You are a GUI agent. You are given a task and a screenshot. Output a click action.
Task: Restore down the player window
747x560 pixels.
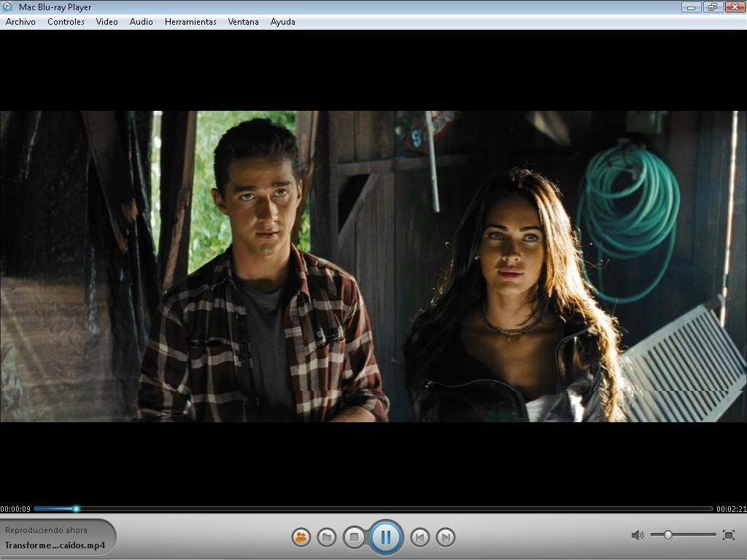tap(713, 7)
